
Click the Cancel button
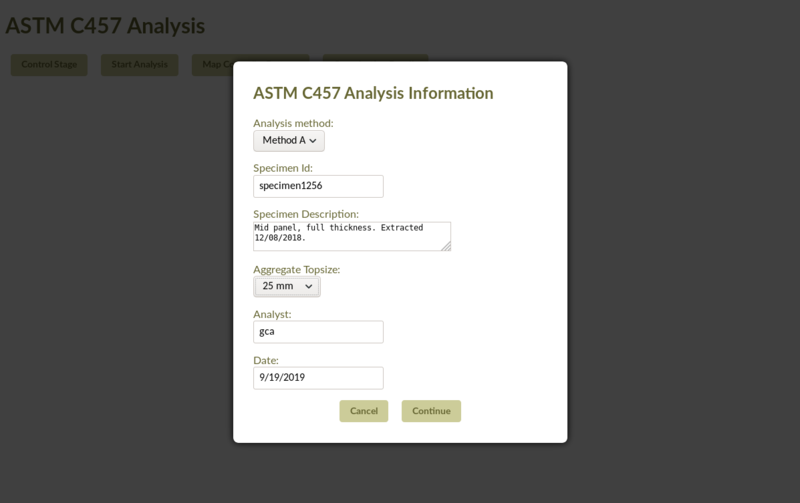click(364, 411)
